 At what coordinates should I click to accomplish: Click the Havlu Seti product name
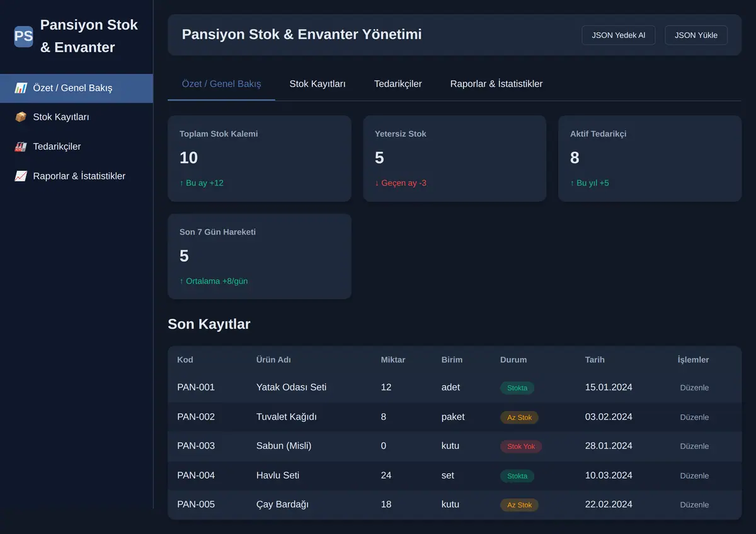[x=278, y=475]
